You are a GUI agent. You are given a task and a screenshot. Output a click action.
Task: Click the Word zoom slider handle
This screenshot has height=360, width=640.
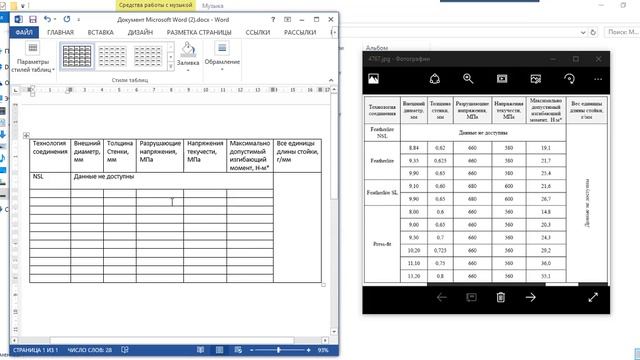point(278,350)
